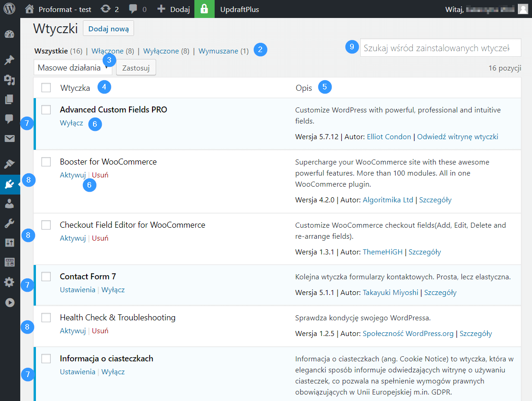Open the updates refresh icon showing 2
Viewport: 532px width, 401px height.
coord(105,9)
